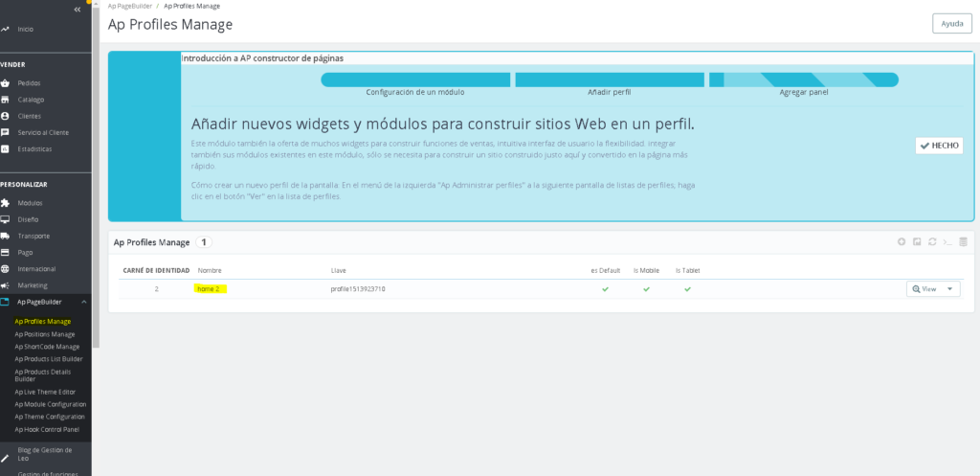
Task: Click the Pedidos basket icon
Action: pyautogui.click(x=5, y=83)
